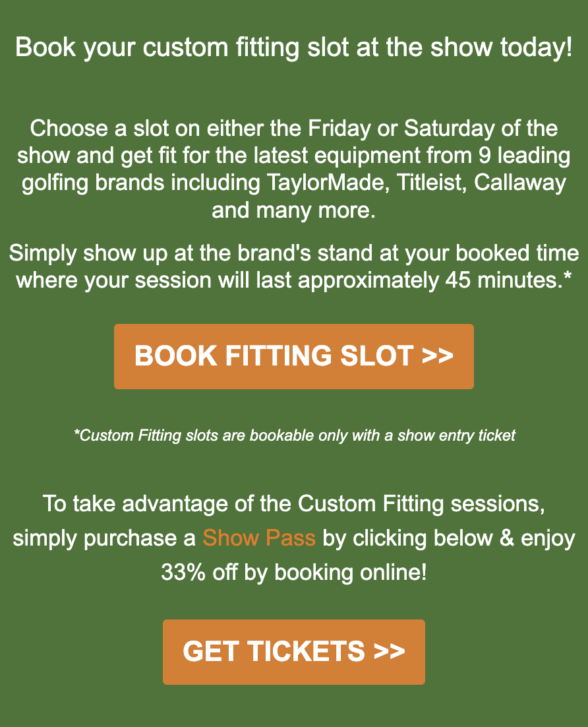Select the word TaylorMade in the paragraph
This screenshot has width=588, height=727.
pyautogui.click(x=326, y=183)
